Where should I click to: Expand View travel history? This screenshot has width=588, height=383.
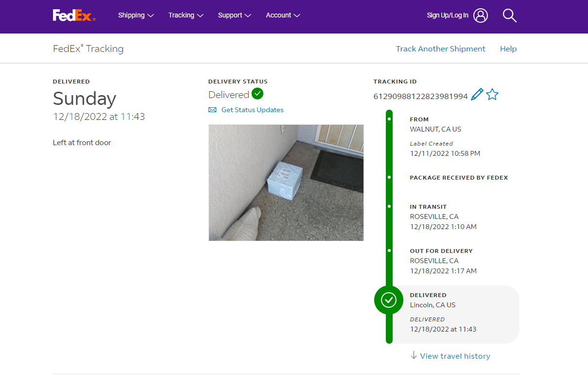pyautogui.click(x=455, y=356)
